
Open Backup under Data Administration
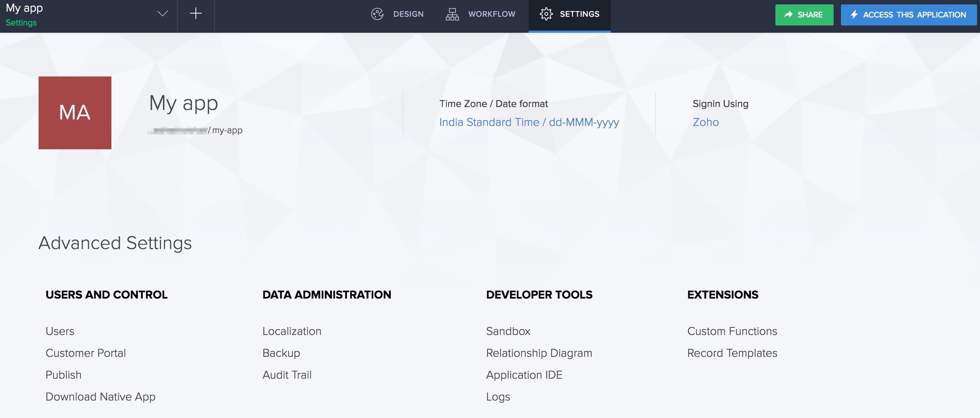(x=281, y=353)
